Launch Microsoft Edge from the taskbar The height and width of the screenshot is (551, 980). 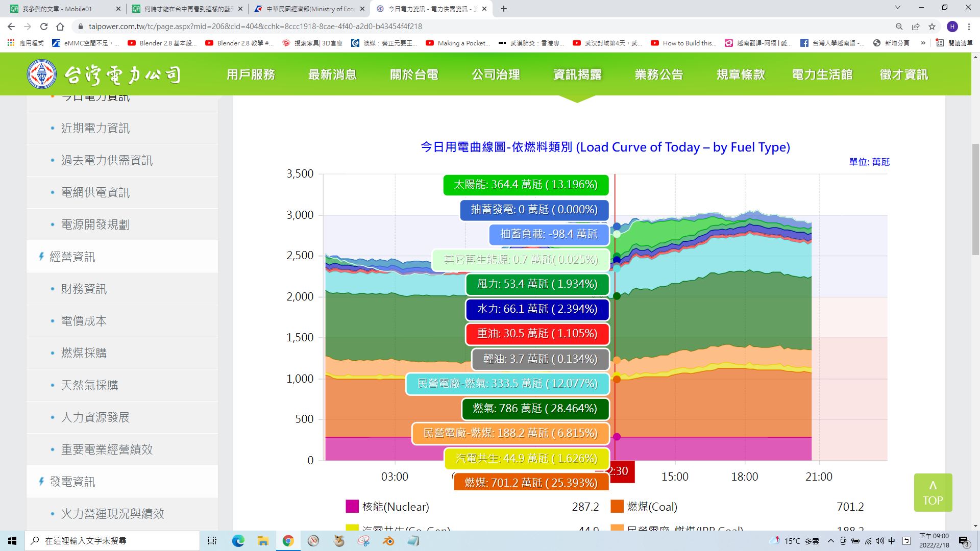238,541
